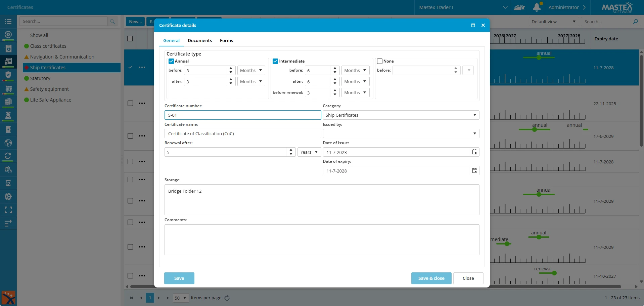Click into the Certificate number field

click(243, 115)
